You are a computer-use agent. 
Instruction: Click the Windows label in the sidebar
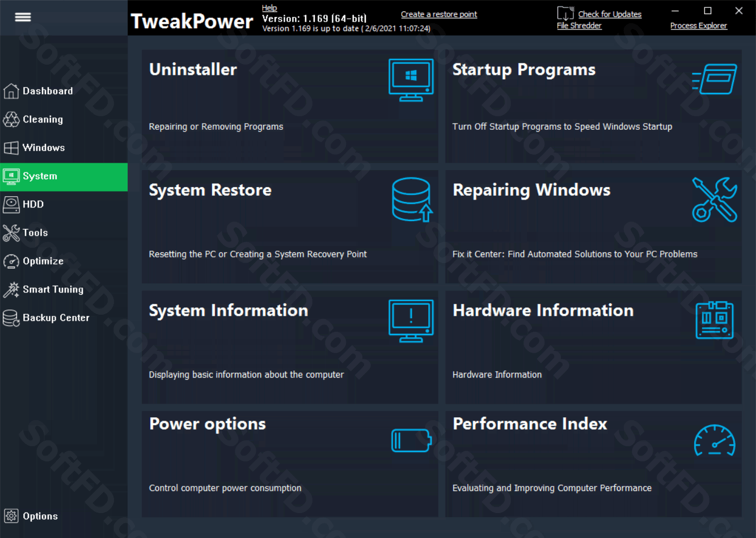(44, 147)
